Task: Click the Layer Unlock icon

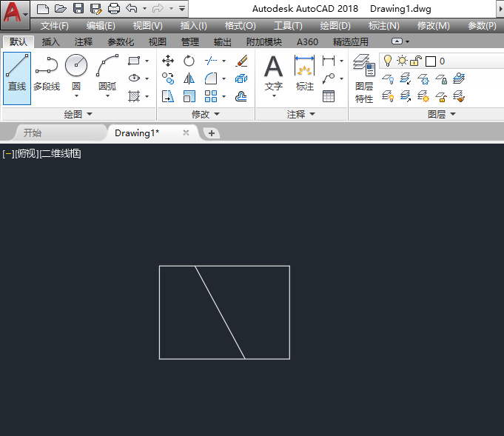Action: (x=441, y=96)
